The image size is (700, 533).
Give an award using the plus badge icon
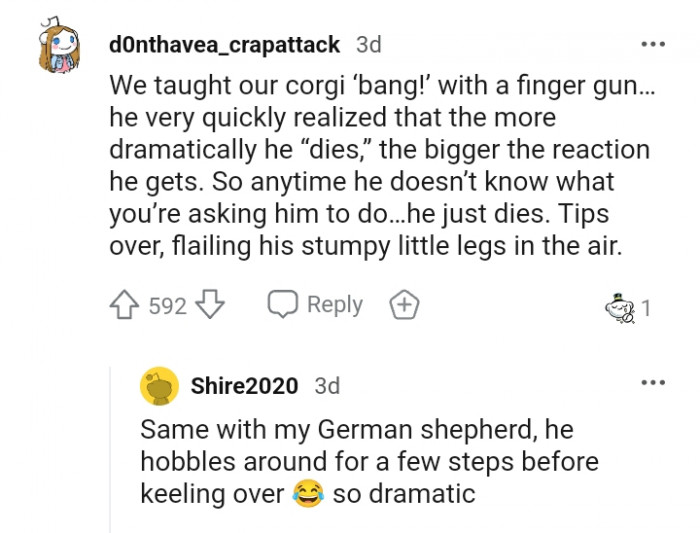(404, 305)
